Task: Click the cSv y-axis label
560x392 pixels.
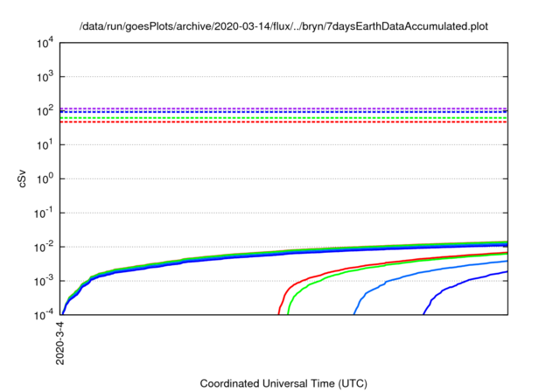Action: click(x=24, y=178)
